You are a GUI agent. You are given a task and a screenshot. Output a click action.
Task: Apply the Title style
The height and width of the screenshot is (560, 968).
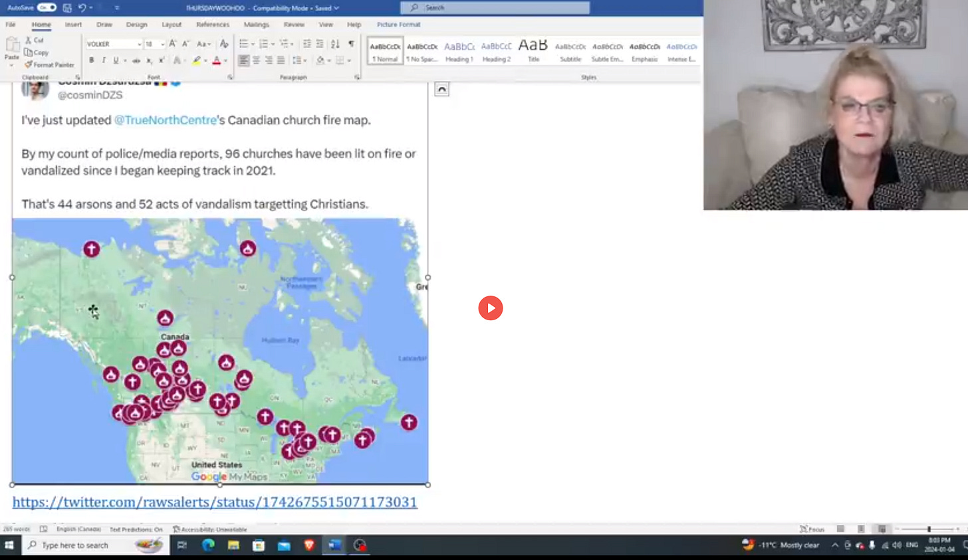click(533, 51)
